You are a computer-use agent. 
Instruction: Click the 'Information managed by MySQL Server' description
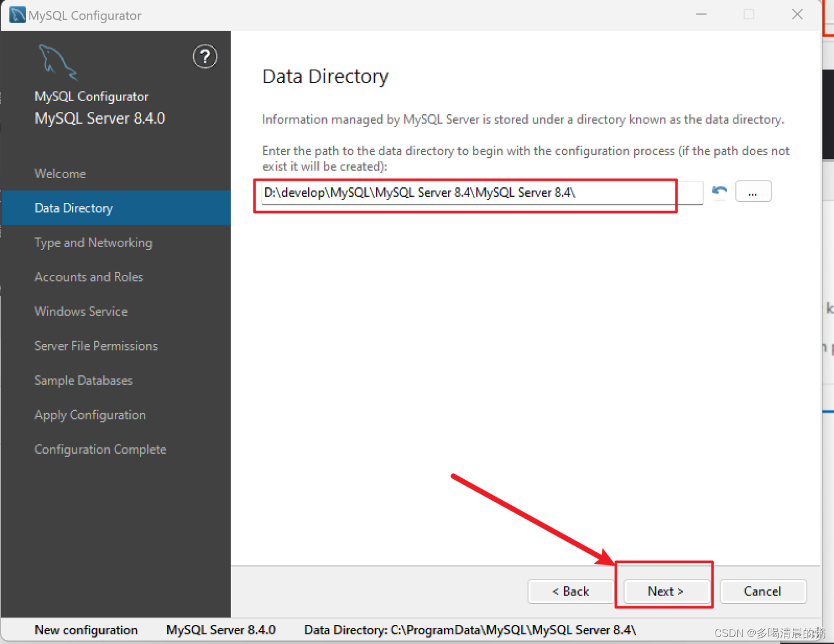(x=523, y=120)
